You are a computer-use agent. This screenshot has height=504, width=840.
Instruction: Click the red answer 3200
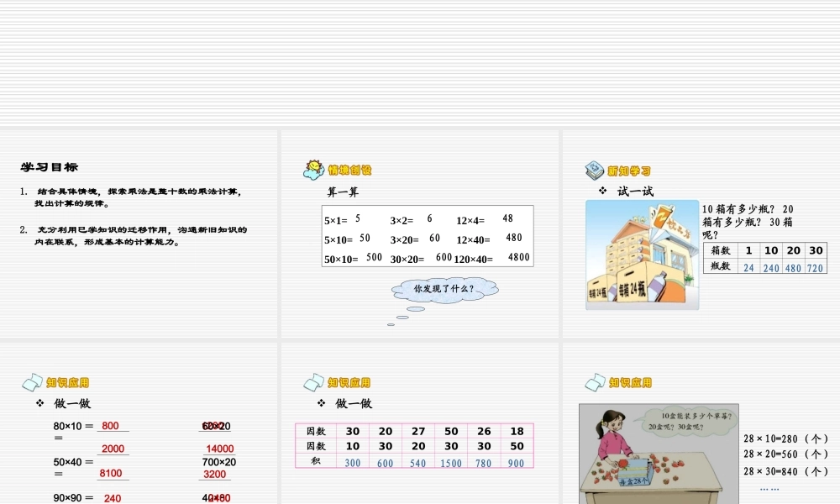(215, 474)
